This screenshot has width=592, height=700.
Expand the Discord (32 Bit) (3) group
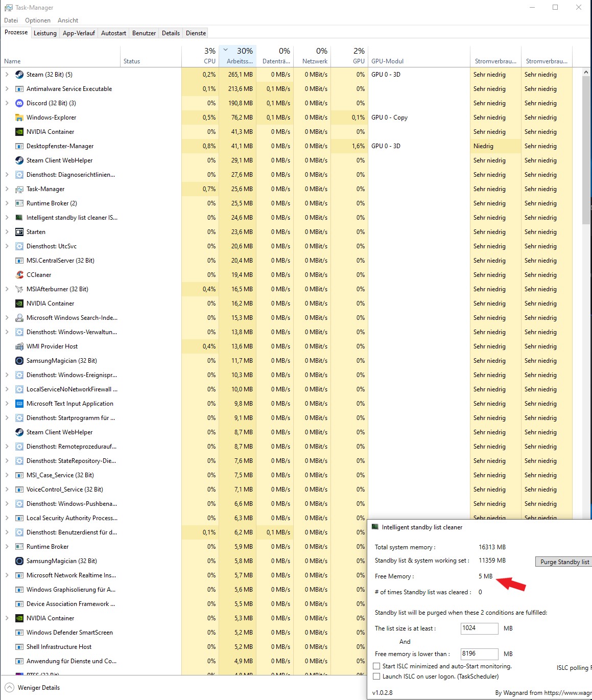[x=7, y=103]
